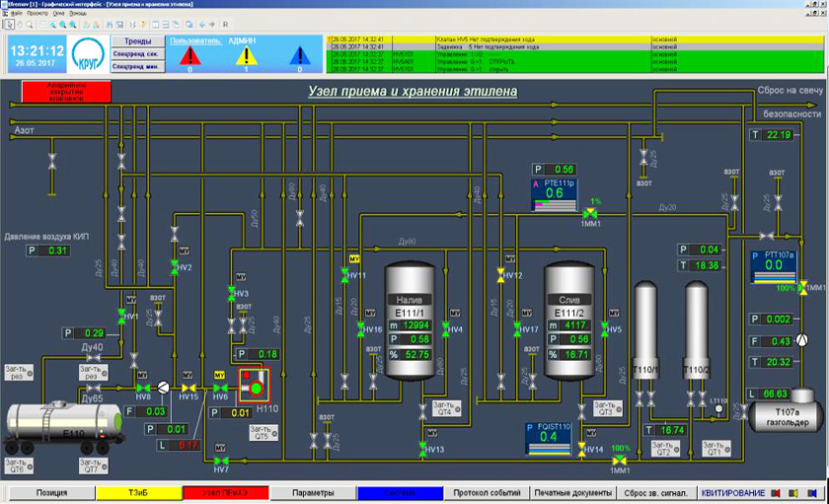The image size is (829, 504).
Task: Click the red alarm triangle indicator
Action: point(189,55)
